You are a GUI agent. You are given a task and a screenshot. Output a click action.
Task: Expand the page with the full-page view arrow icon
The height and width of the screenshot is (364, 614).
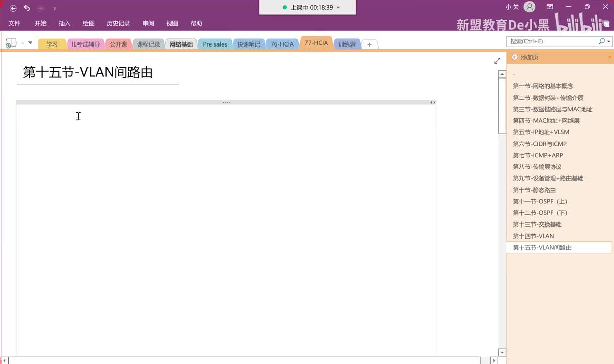click(497, 61)
